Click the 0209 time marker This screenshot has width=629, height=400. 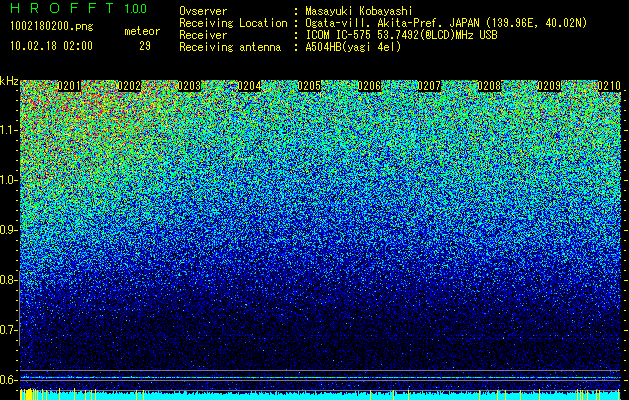coord(549,86)
